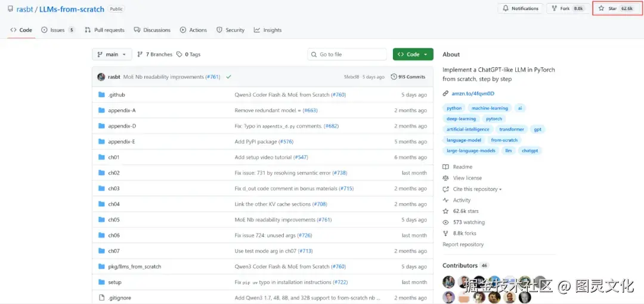Click the branches icon beside 7 Branches
This screenshot has height=304, width=644.
(x=140, y=54)
